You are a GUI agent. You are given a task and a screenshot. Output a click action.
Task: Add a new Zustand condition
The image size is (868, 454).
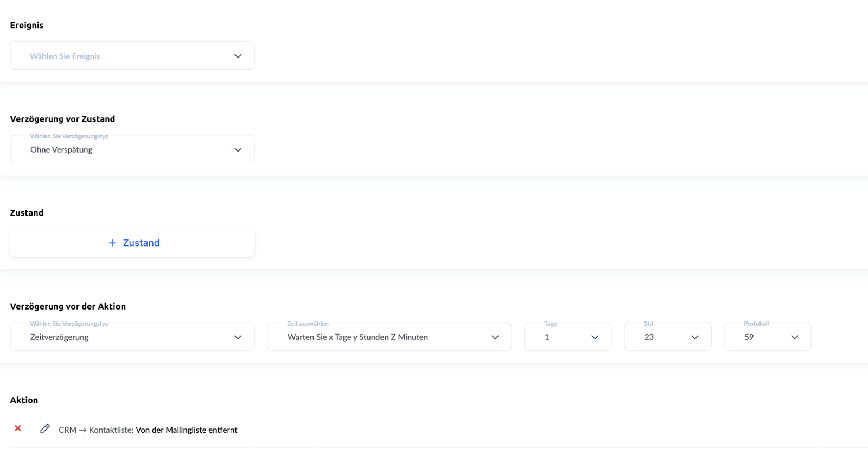(132, 243)
